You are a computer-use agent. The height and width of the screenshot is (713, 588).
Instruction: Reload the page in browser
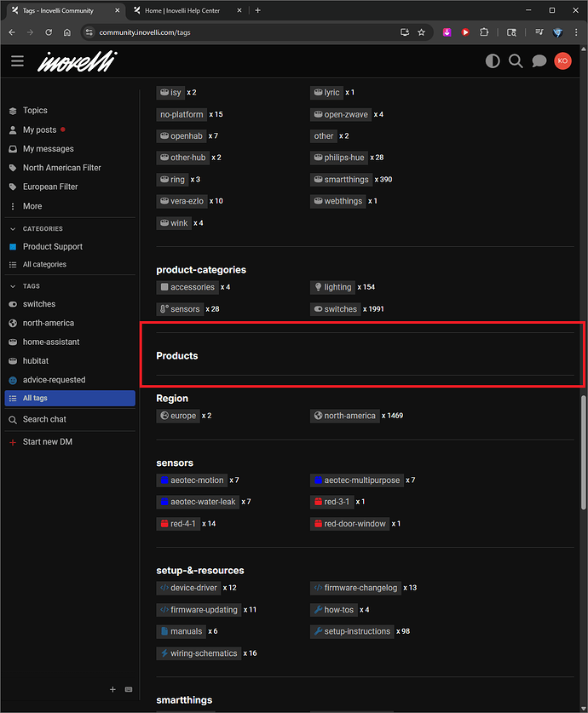49,32
